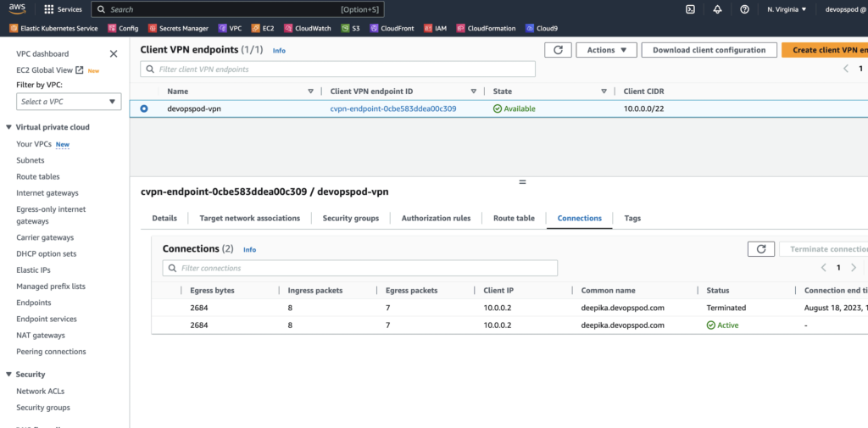The height and width of the screenshot is (428, 868).
Task: Open EC2 Global View link
Action: click(50, 70)
